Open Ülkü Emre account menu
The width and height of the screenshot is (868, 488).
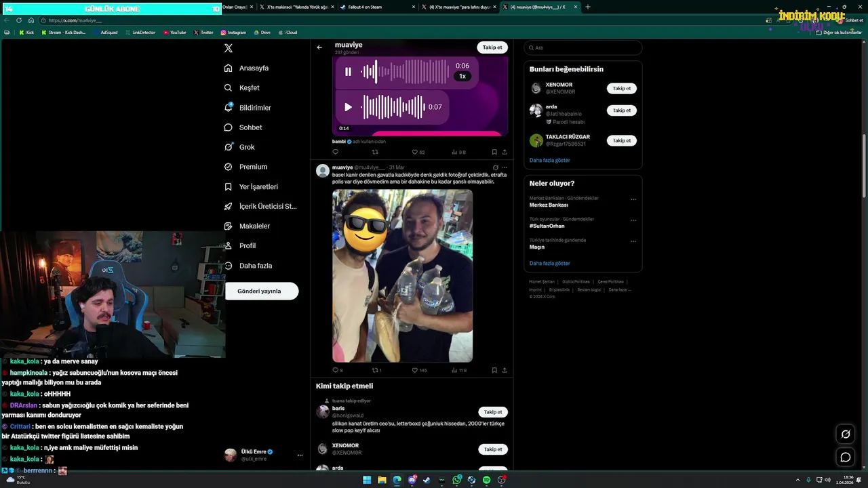tap(264, 455)
